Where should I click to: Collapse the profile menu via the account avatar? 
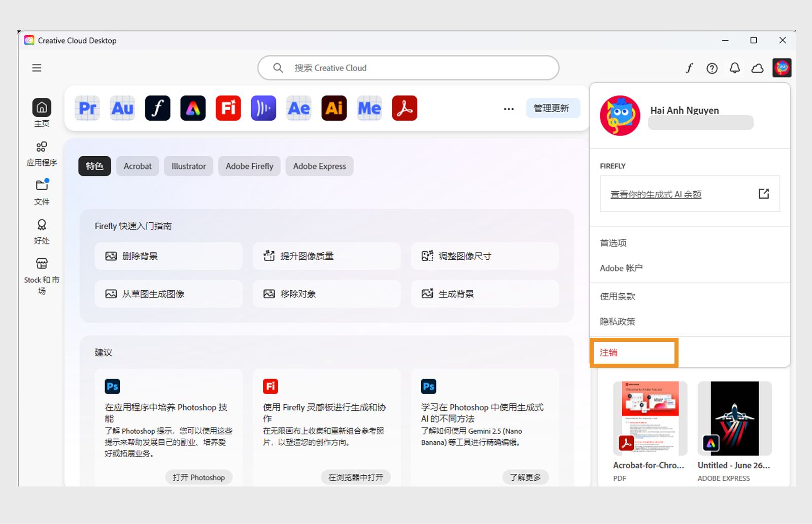click(782, 67)
